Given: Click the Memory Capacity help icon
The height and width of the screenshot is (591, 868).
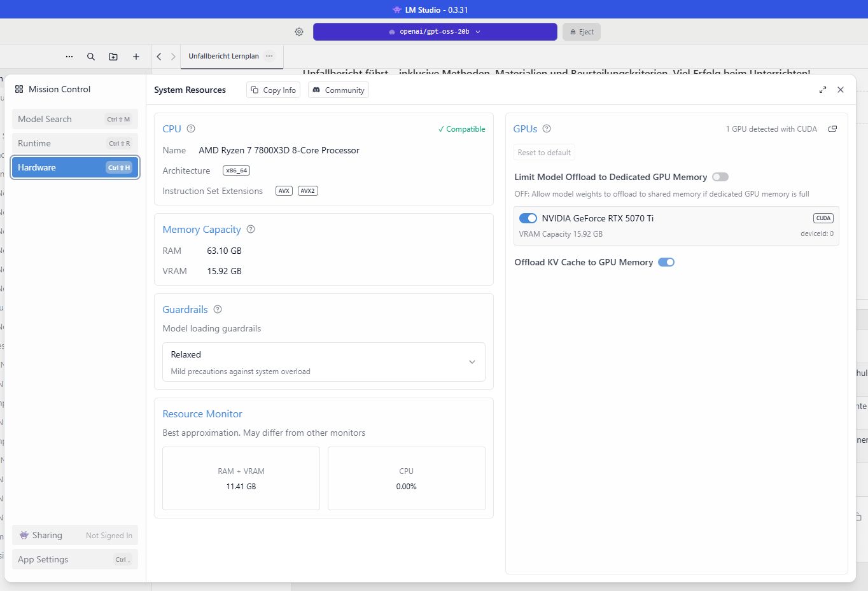Looking at the screenshot, I should point(251,229).
